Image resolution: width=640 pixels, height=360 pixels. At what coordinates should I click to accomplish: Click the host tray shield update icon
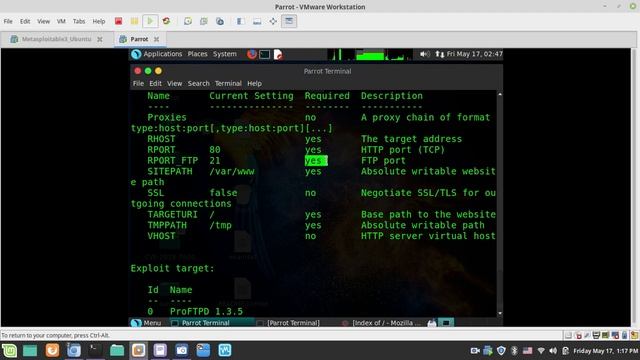[501, 351]
